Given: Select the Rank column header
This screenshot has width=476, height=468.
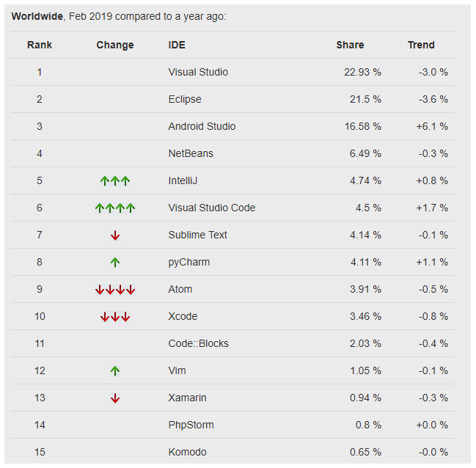Looking at the screenshot, I should click(40, 45).
